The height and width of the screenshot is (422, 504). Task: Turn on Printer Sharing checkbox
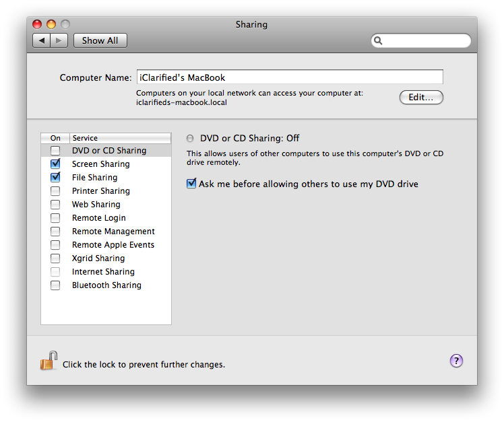pyautogui.click(x=55, y=191)
